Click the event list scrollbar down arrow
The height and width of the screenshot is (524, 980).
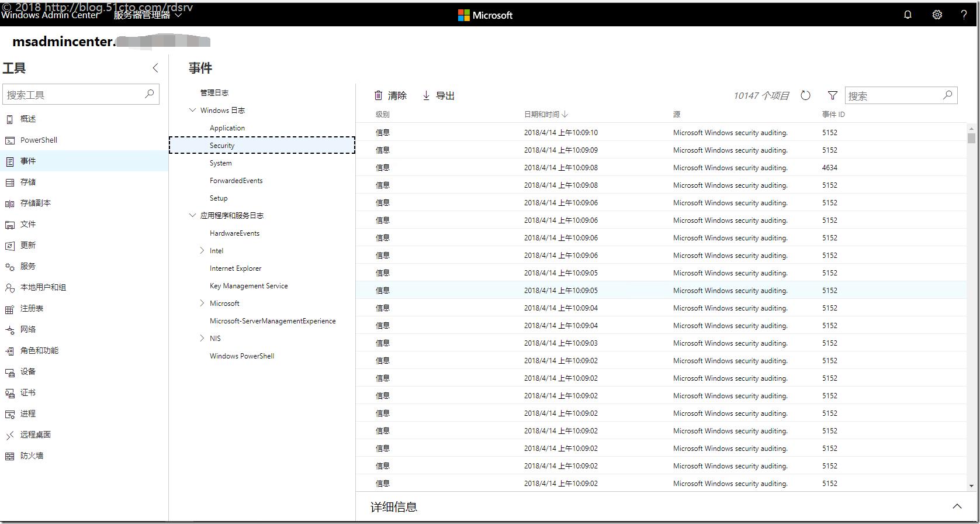point(971,485)
